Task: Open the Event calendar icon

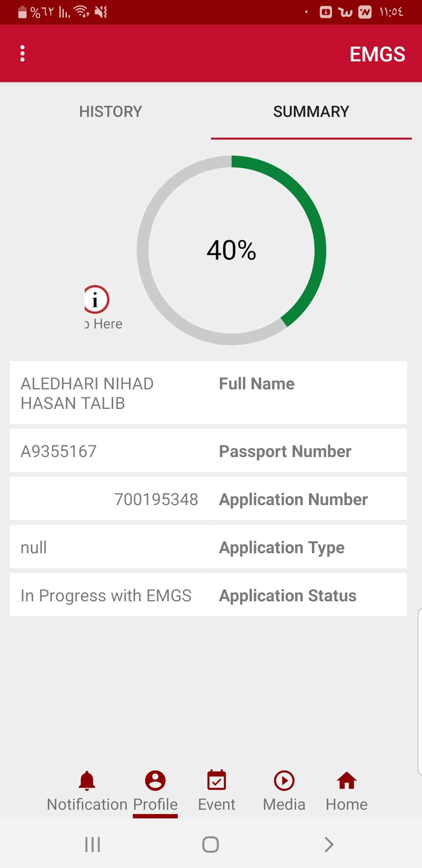Action: click(216, 780)
